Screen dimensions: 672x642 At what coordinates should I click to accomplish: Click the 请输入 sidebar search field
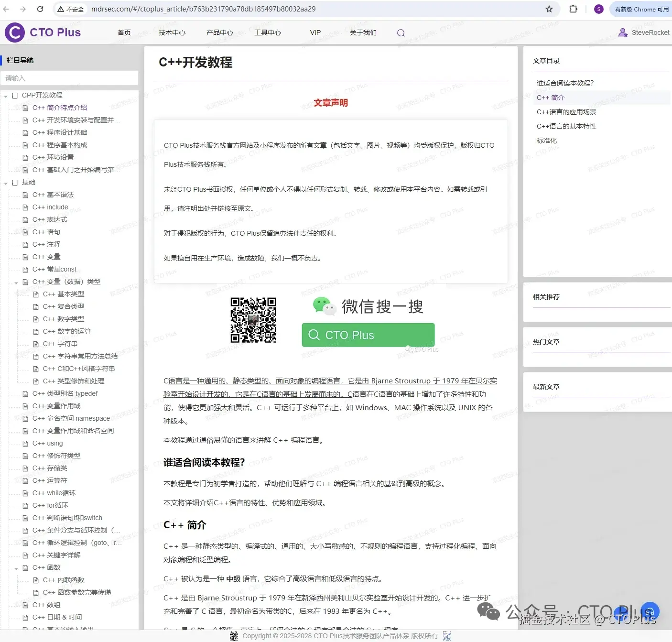[70, 78]
